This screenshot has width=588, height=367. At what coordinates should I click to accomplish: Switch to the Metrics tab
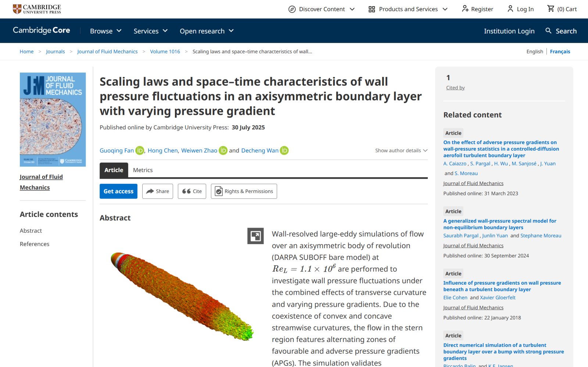(143, 170)
